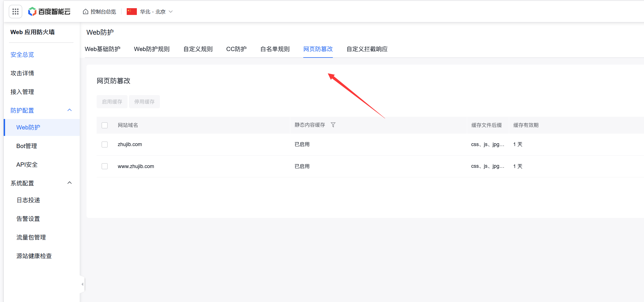Check the www.zhujib.com row checkbox

pyautogui.click(x=104, y=166)
